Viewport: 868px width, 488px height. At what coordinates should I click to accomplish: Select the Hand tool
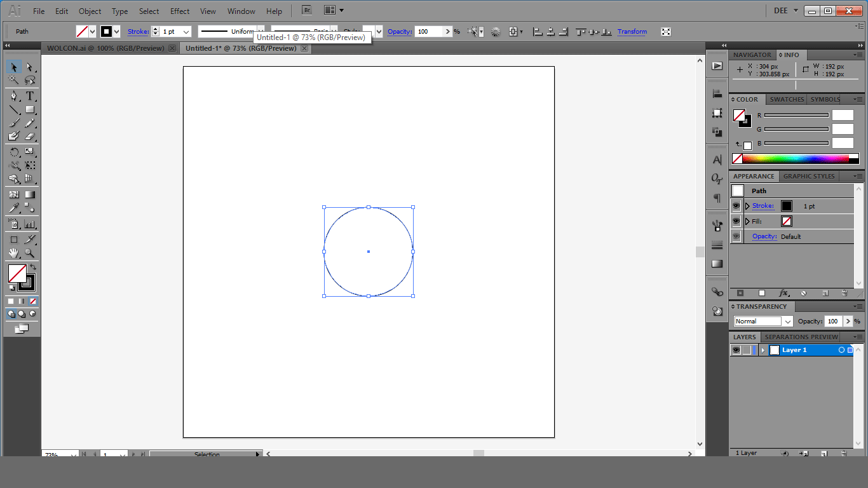coord(13,253)
